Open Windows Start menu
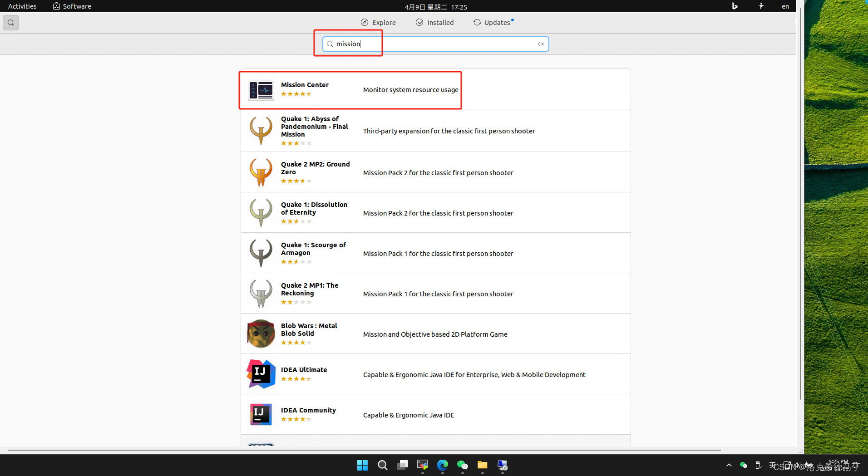Image resolution: width=868 pixels, height=476 pixels. click(362, 465)
